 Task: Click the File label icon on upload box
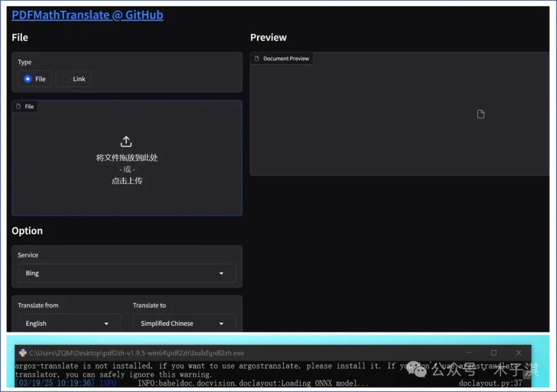click(19, 106)
